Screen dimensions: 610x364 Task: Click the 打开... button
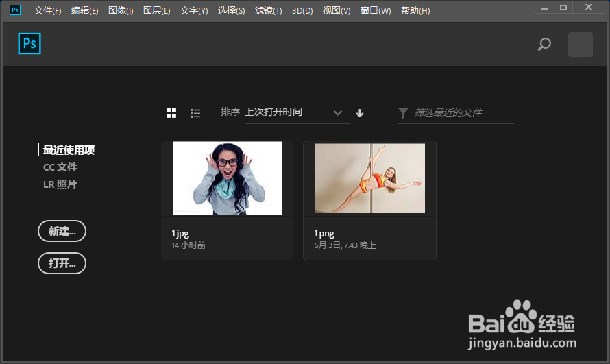tap(62, 263)
